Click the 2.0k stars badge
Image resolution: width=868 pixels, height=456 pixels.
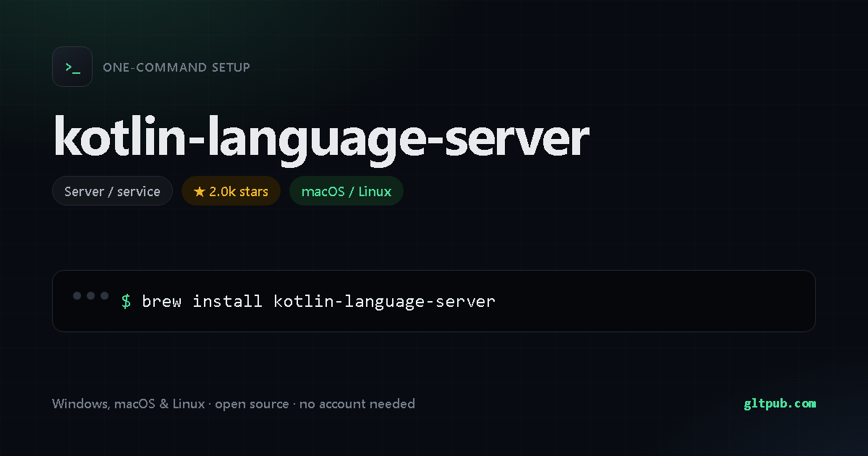[231, 191]
